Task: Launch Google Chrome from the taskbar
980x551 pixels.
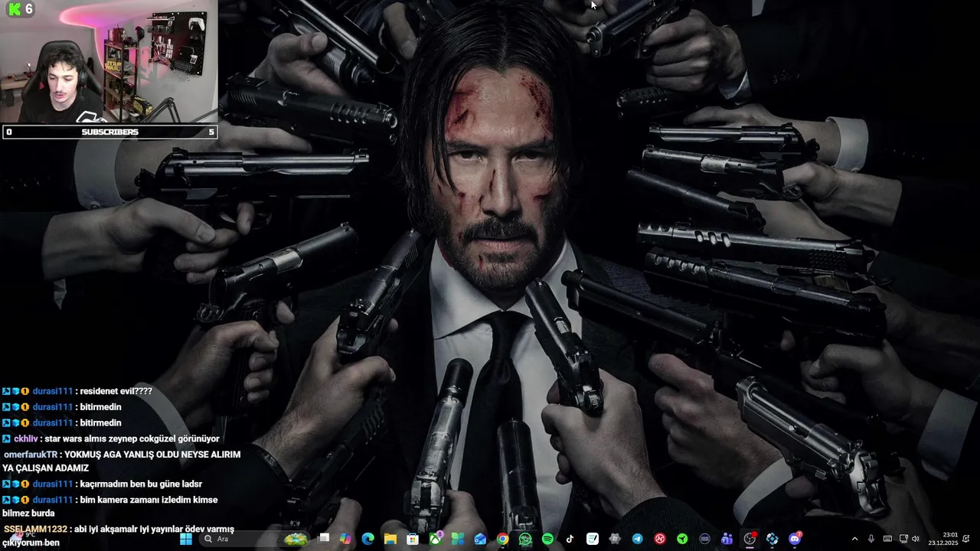Action: click(x=502, y=539)
